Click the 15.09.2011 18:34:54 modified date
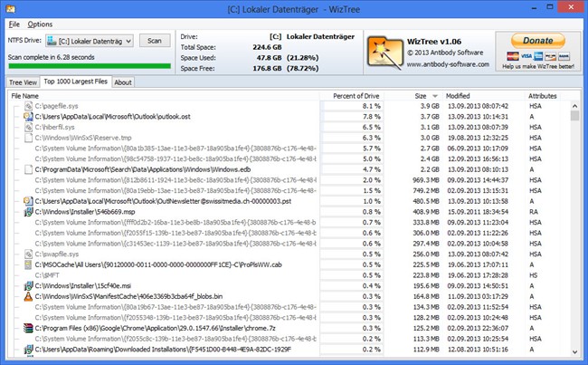The height and width of the screenshot is (365, 588). point(478,212)
